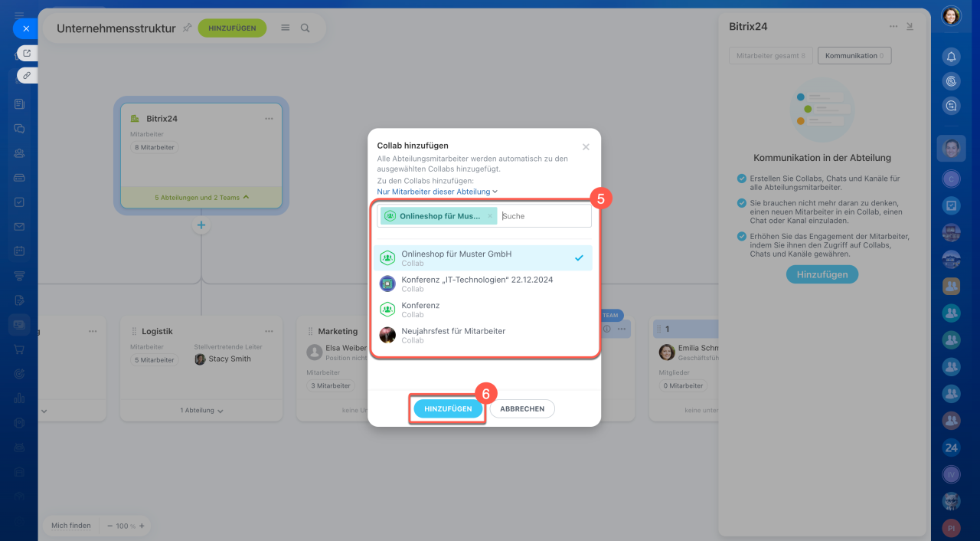
Task: Click Hinzufügen in Kommunikation panel
Action: tap(822, 274)
